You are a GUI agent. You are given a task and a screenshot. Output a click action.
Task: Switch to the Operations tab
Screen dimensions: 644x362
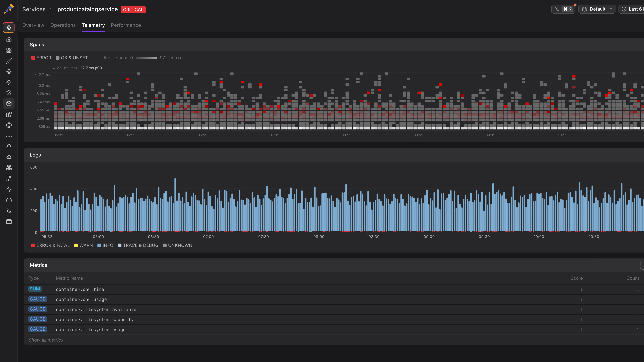click(63, 25)
